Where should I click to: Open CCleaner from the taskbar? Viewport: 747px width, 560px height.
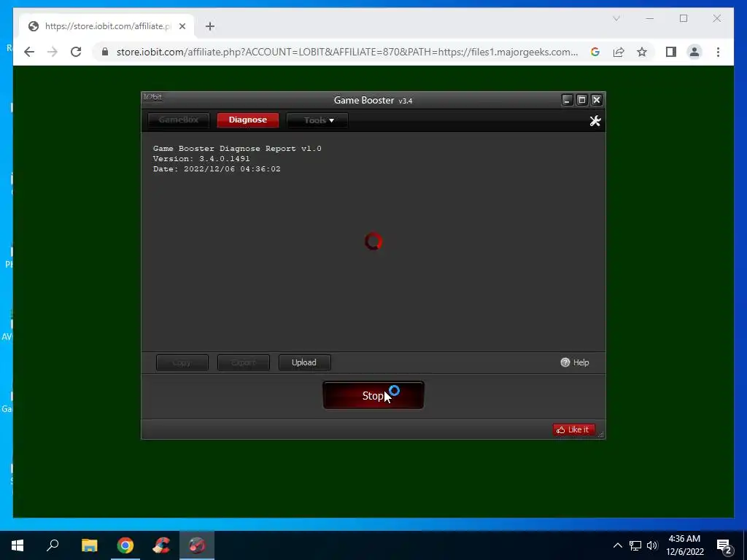tap(161, 545)
